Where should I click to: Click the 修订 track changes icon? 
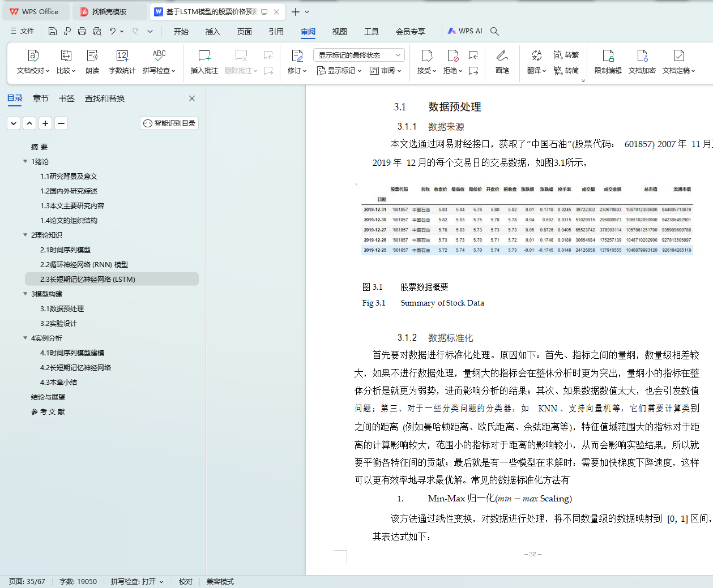coord(297,55)
